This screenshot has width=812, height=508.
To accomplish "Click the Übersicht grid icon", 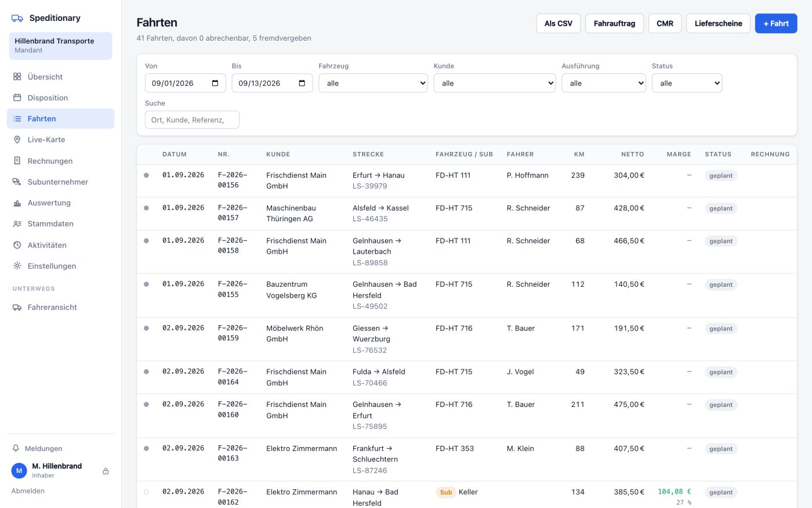I will coord(17,77).
